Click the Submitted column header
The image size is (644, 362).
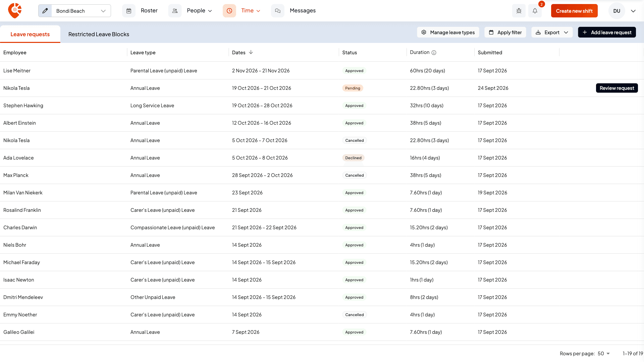(x=490, y=53)
